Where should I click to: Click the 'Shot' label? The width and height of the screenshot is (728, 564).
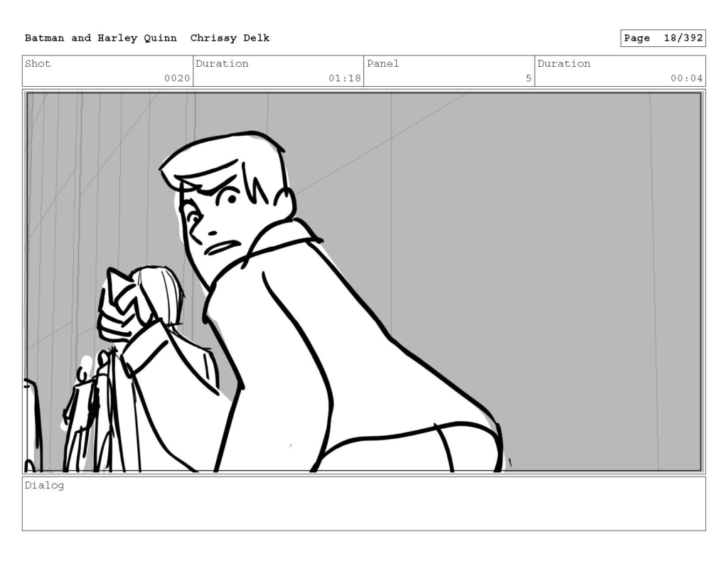point(38,63)
